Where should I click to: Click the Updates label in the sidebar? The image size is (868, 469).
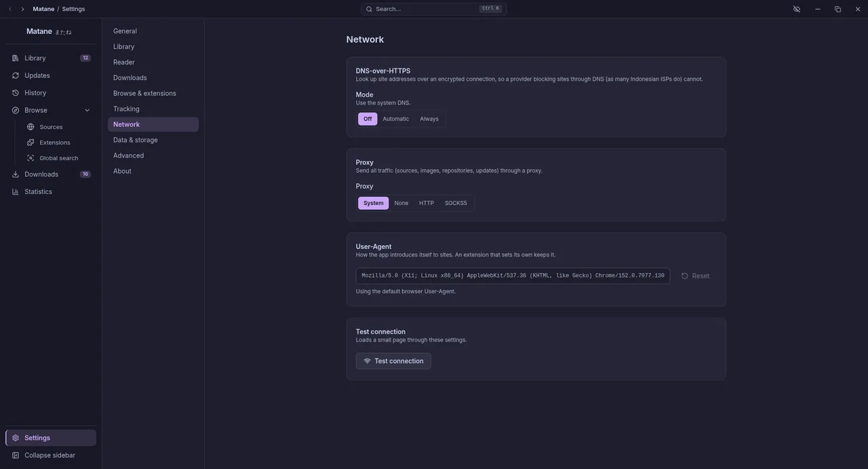pos(37,75)
